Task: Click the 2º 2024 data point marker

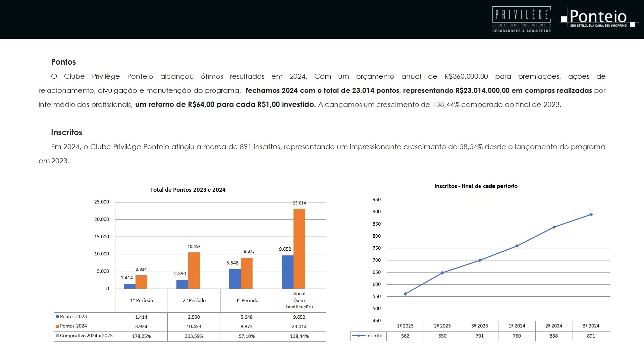Action: pyautogui.click(x=554, y=227)
